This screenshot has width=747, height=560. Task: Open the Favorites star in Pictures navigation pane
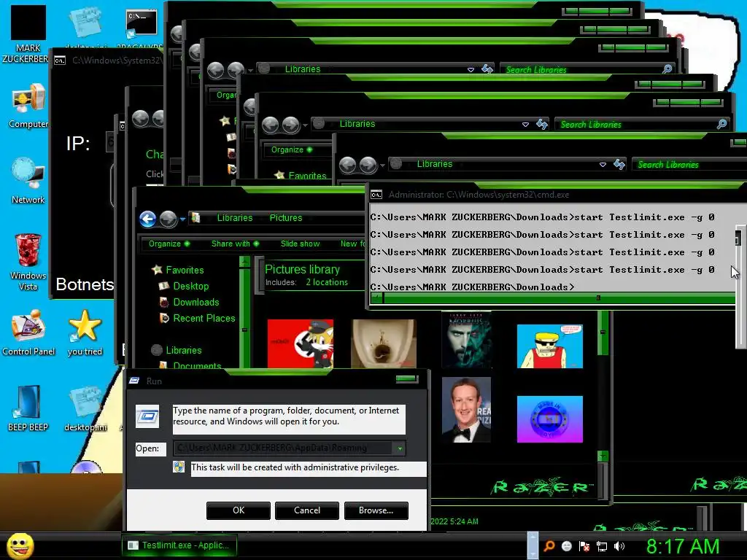point(157,270)
